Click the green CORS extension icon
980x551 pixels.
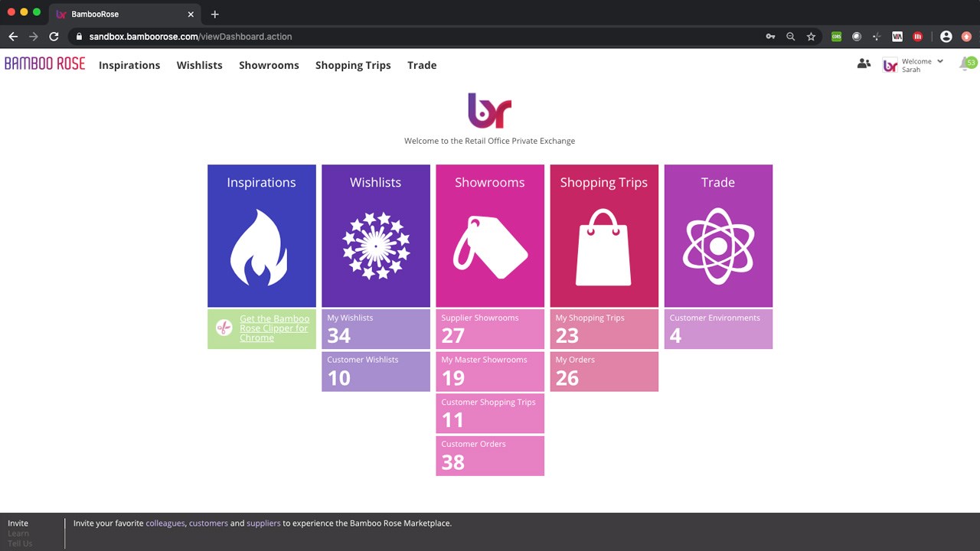tap(836, 36)
